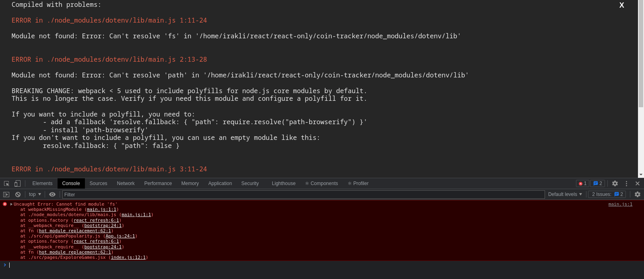Viewport: 644px width, 279px height.
Task: Toggle the live expression eye icon
Action: click(x=52, y=194)
